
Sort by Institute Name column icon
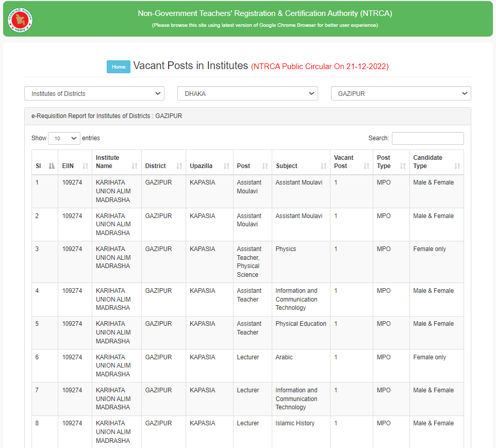click(x=135, y=166)
